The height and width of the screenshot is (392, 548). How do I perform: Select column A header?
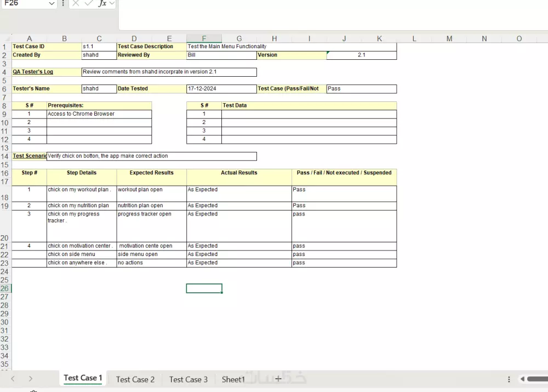pos(30,38)
